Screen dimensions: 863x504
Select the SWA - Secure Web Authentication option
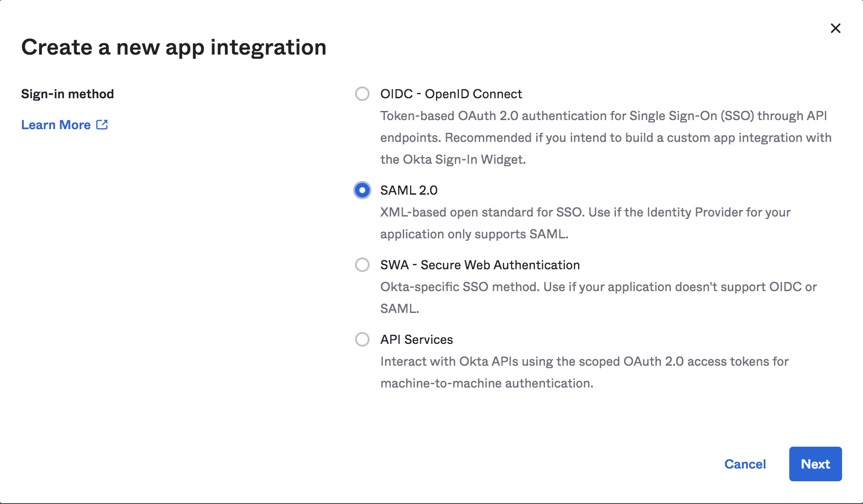tap(362, 265)
